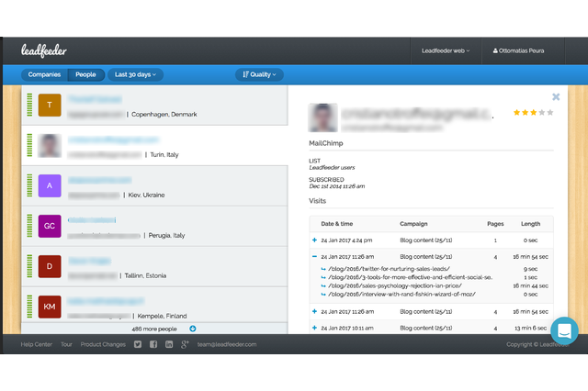Collapse the expanded 11:26 am visit with minus

(x=314, y=257)
